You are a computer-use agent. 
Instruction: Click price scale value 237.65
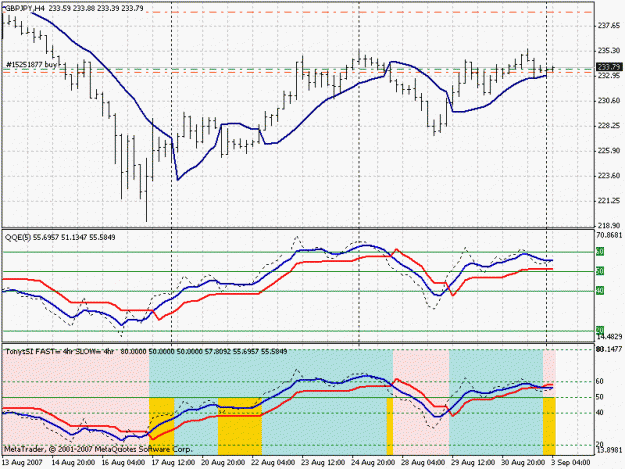[609, 26]
